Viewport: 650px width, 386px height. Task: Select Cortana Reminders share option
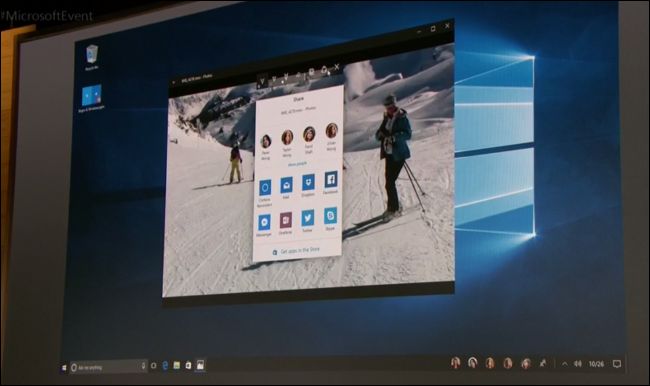(x=265, y=187)
